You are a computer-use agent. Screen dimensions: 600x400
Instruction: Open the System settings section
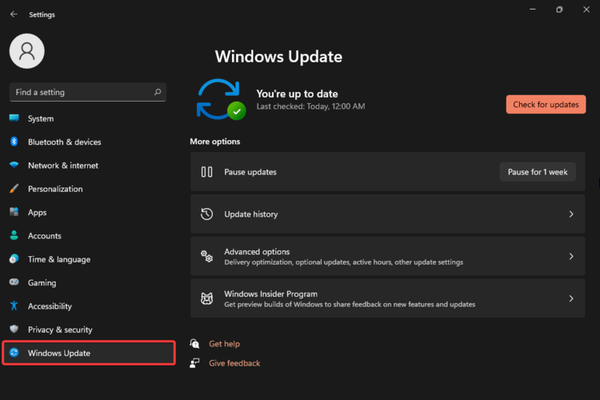coord(40,119)
